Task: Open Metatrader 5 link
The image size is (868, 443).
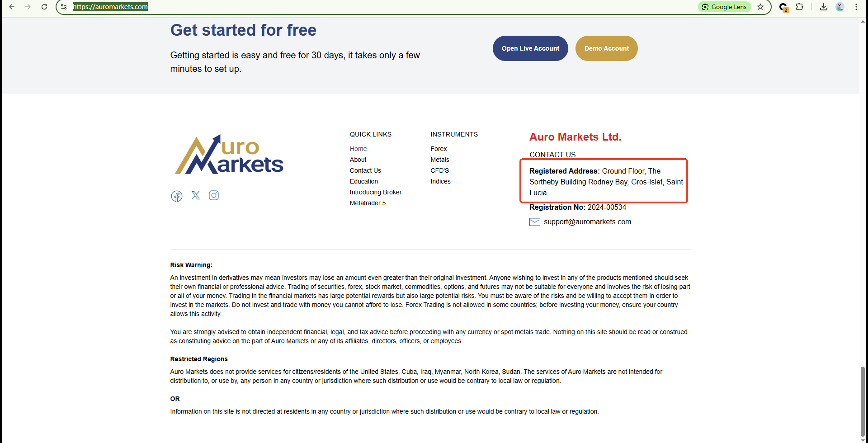Action: [368, 203]
